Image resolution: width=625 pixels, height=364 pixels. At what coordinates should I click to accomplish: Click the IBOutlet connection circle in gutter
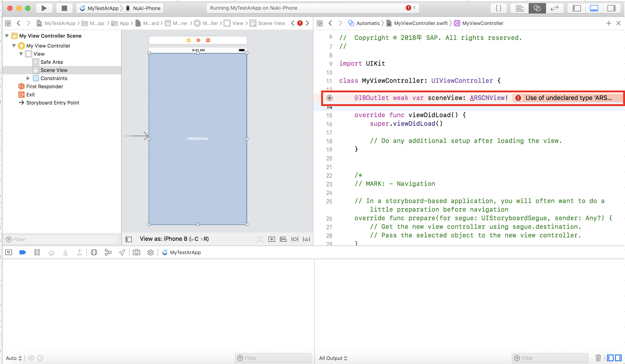[x=330, y=98]
